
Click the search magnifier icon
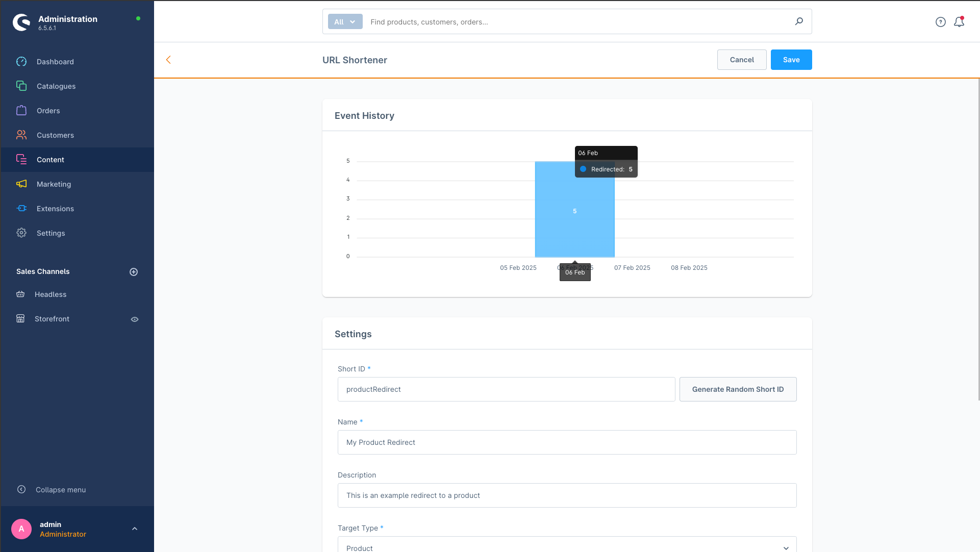(799, 21)
